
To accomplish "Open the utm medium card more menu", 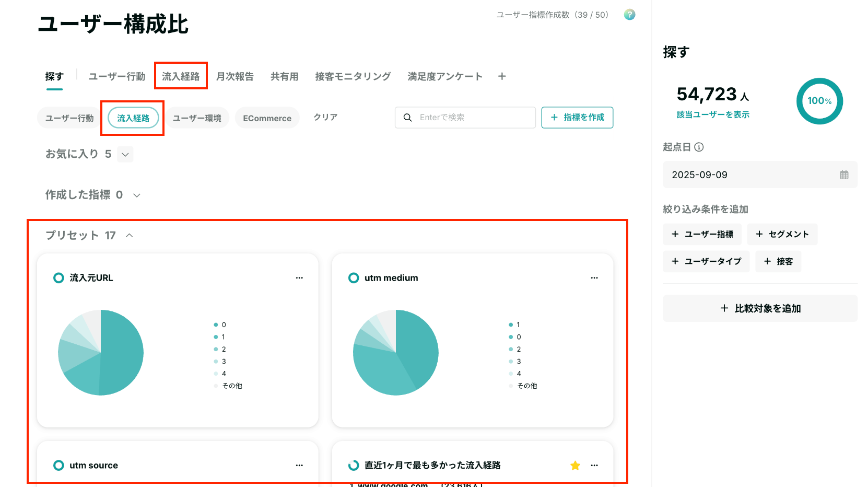I will 594,278.
